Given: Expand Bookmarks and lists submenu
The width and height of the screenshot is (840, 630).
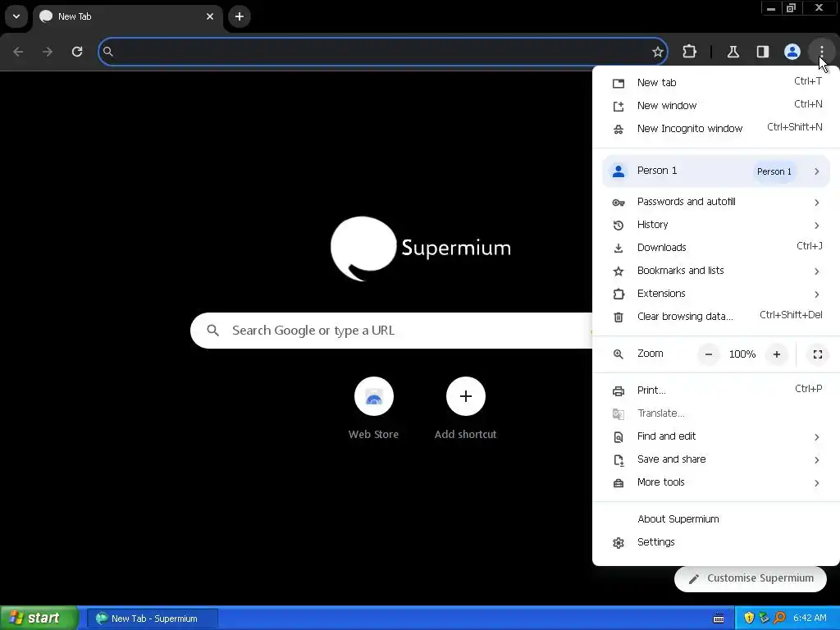Looking at the screenshot, I should [x=716, y=271].
